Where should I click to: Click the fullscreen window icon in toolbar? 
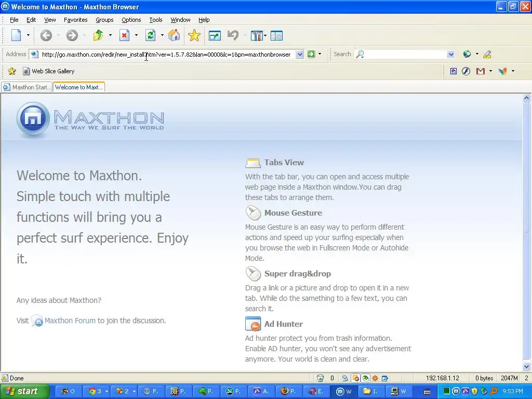pyautogui.click(x=215, y=36)
